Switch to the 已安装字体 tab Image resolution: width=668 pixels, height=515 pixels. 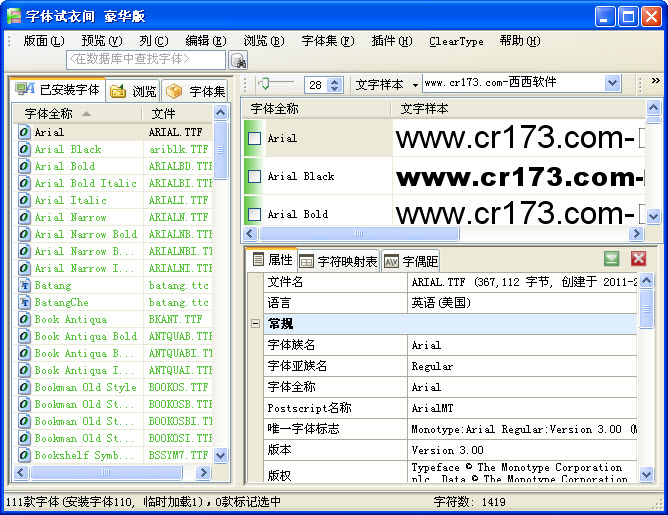pyautogui.click(x=57, y=90)
